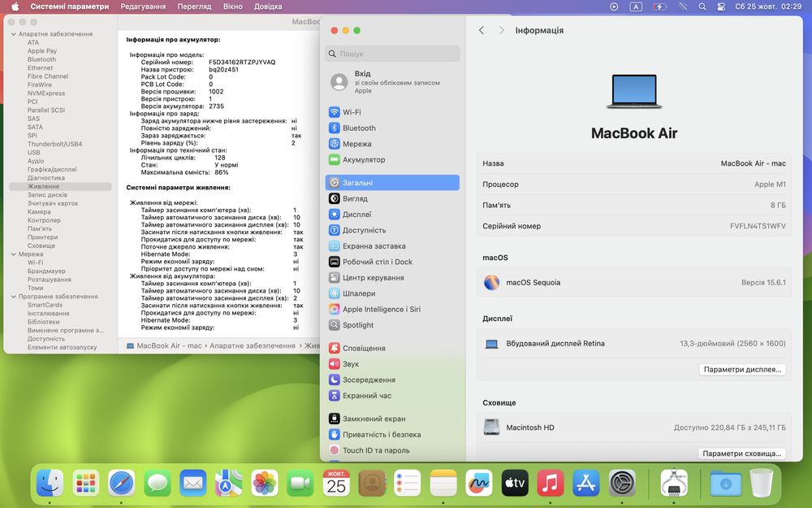This screenshot has width=812, height=508.
Task: Select Сховище in hardware tree
Action: [41, 245]
